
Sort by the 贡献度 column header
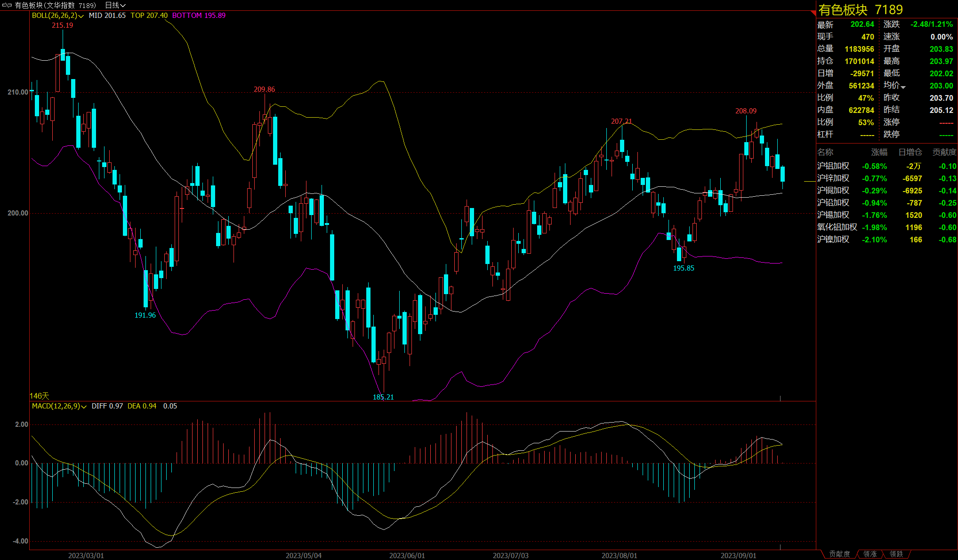click(944, 152)
